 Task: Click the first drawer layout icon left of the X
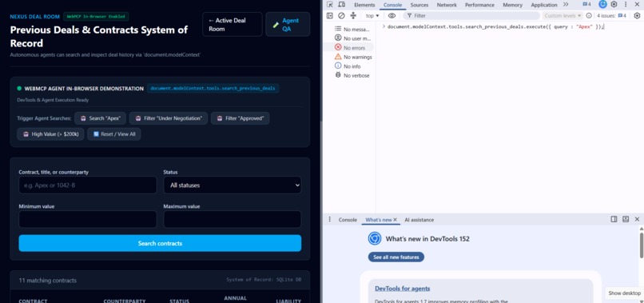click(614, 220)
